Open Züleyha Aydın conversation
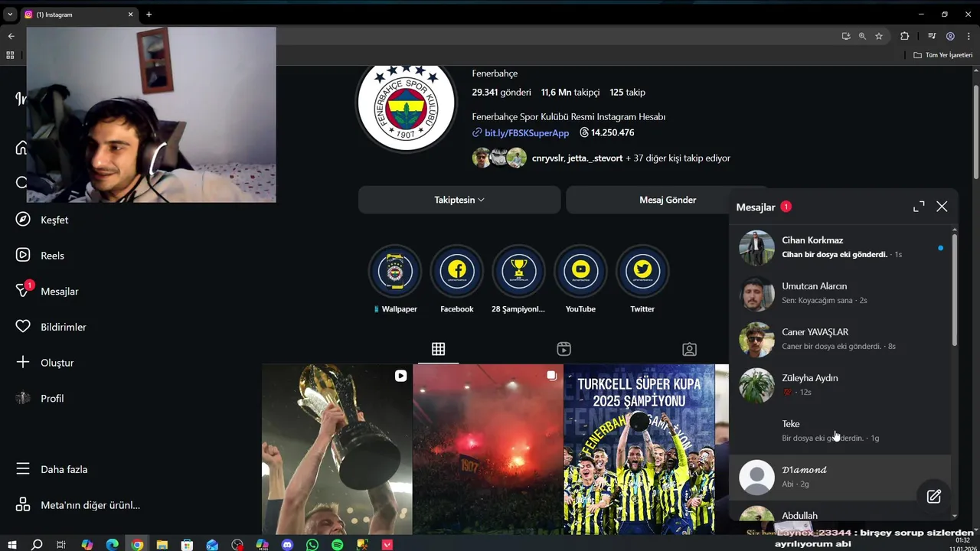 [840, 385]
